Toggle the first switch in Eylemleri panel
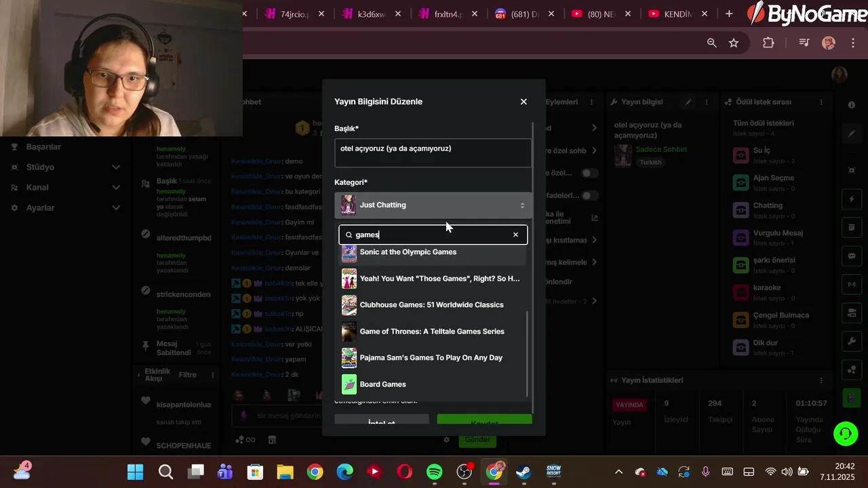The width and height of the screenshot is (868, 488). point(589,174)
